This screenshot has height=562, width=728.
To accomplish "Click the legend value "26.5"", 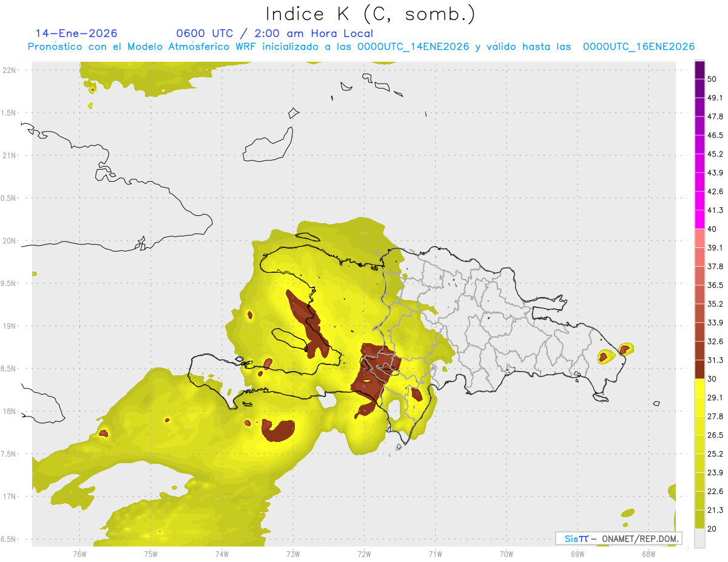I will click(715, 435).
